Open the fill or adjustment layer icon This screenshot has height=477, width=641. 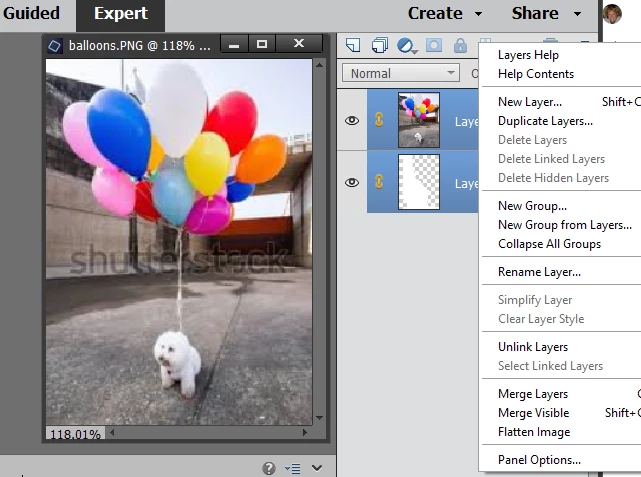tap(407, 45)
